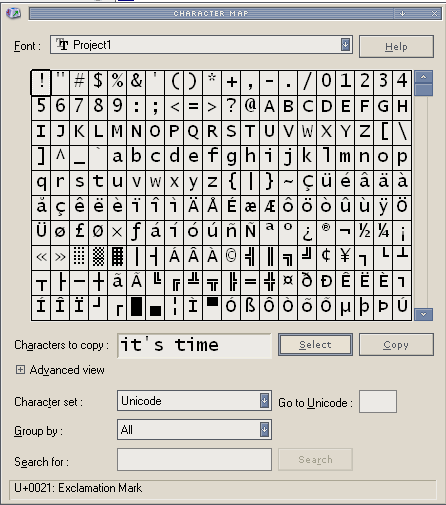
Task: Pick the micro sign µ cell
Action: point(345,307)
